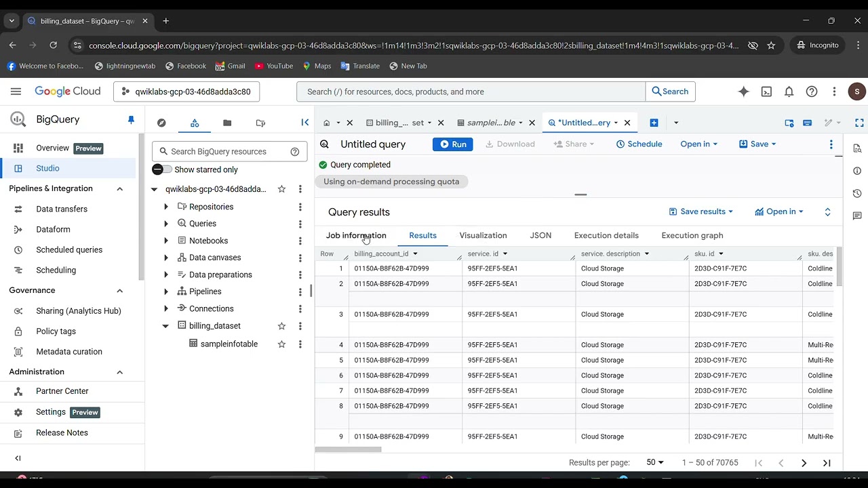Pin the BigQuery product

131,120
